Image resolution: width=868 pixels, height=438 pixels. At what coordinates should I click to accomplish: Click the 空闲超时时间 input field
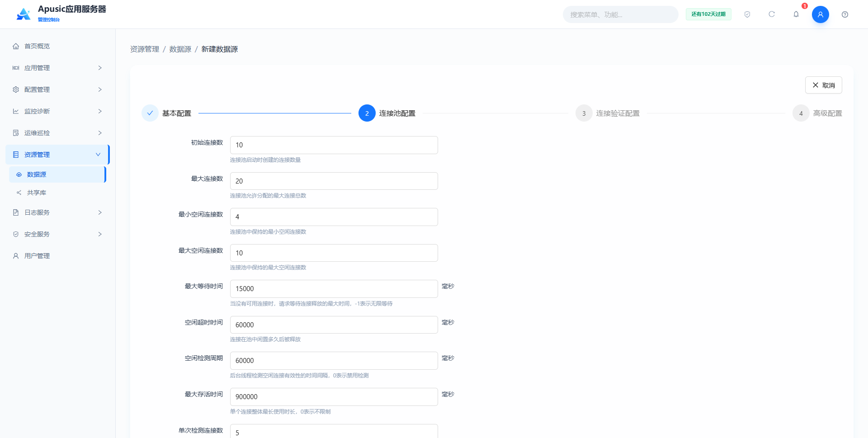(334, 325)
